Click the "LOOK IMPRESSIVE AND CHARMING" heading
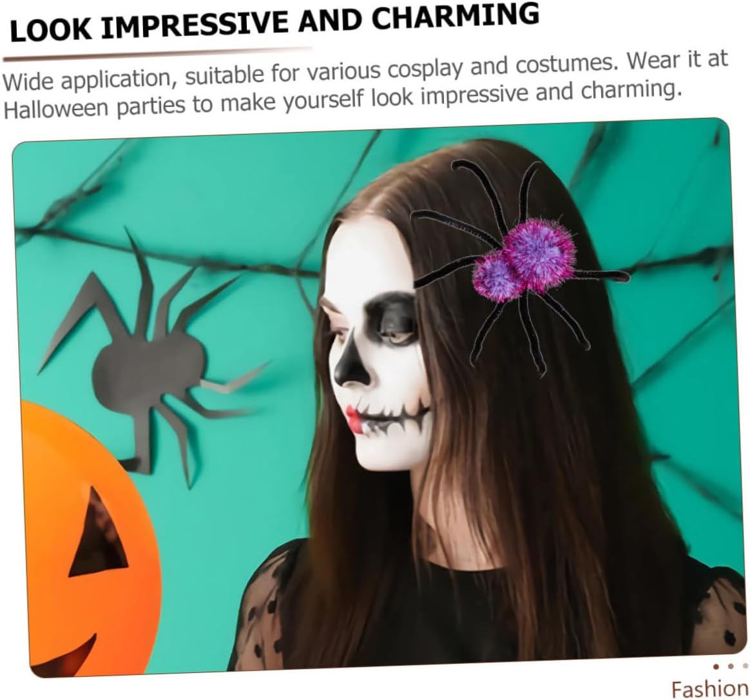Screen dimensions: 750x700 [x=274, y=23]
